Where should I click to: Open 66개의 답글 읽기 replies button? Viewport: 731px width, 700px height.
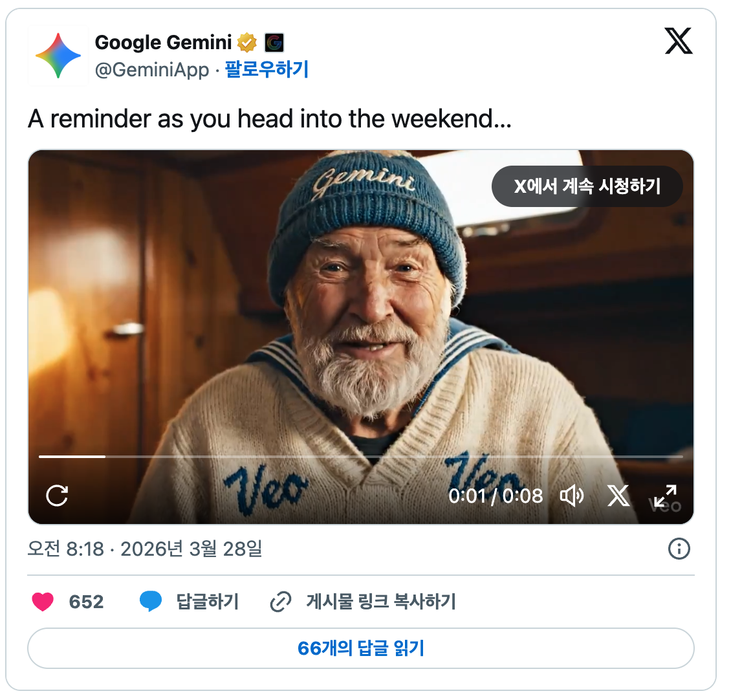(x=361, y=648)
